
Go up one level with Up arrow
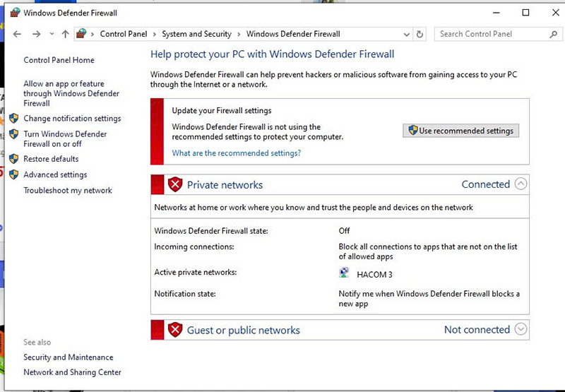tap(65, 34)
